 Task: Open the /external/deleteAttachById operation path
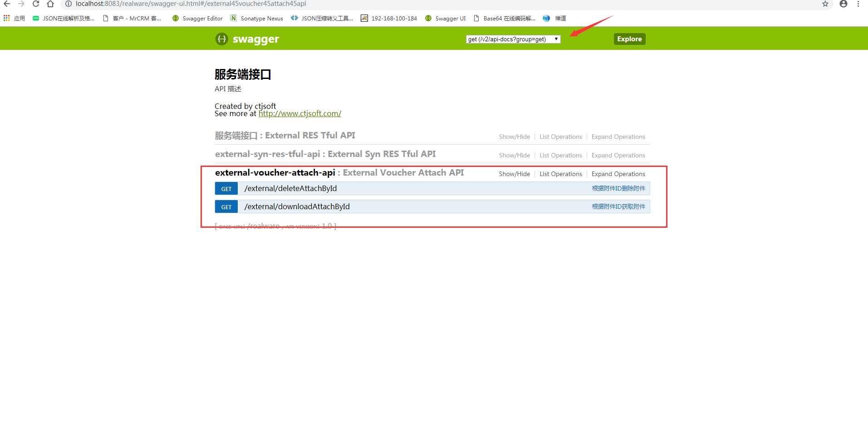coord(290,188)
